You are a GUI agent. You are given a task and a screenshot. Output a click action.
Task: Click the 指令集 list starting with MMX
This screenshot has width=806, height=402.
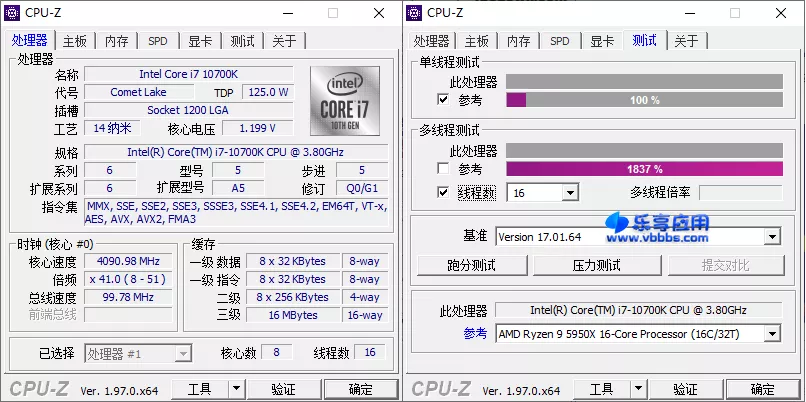tap(236, 212)
